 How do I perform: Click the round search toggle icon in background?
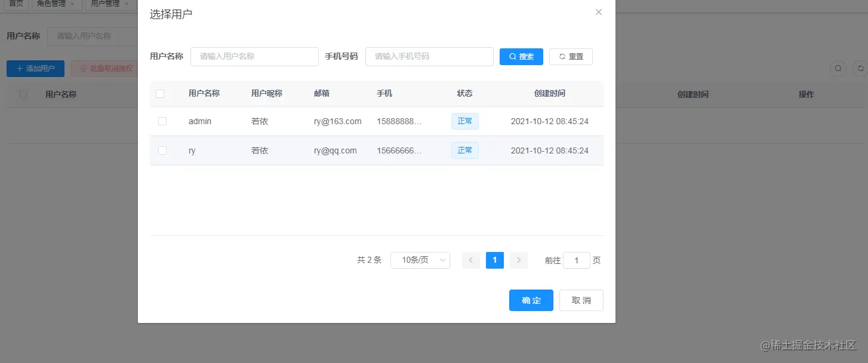coord(838,69)
